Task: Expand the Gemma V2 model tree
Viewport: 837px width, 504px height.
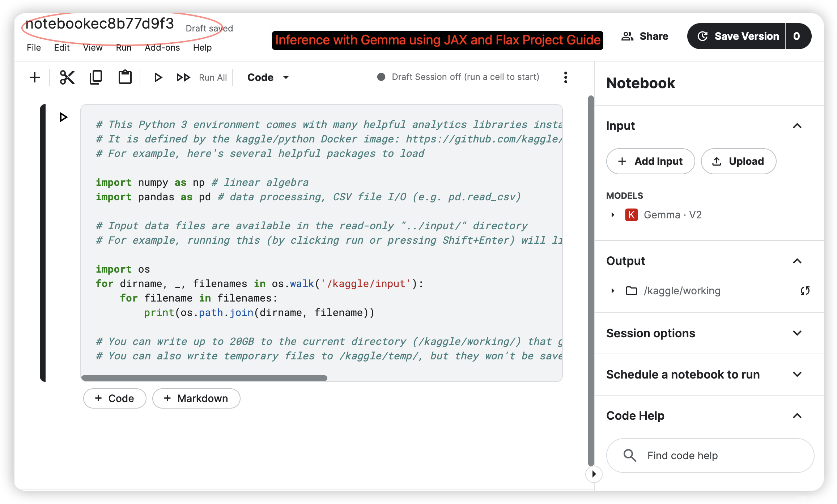Action: tap(613, 215)
